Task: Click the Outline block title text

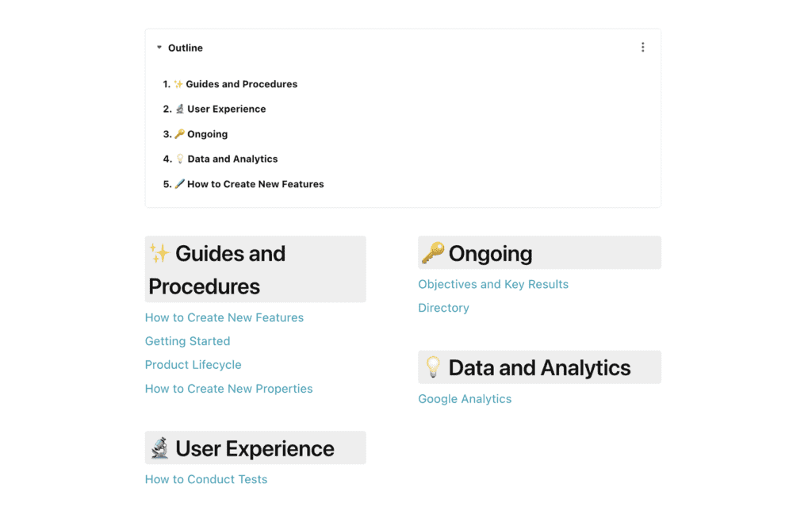Action: pyautogui.click(x=186, y=48)
